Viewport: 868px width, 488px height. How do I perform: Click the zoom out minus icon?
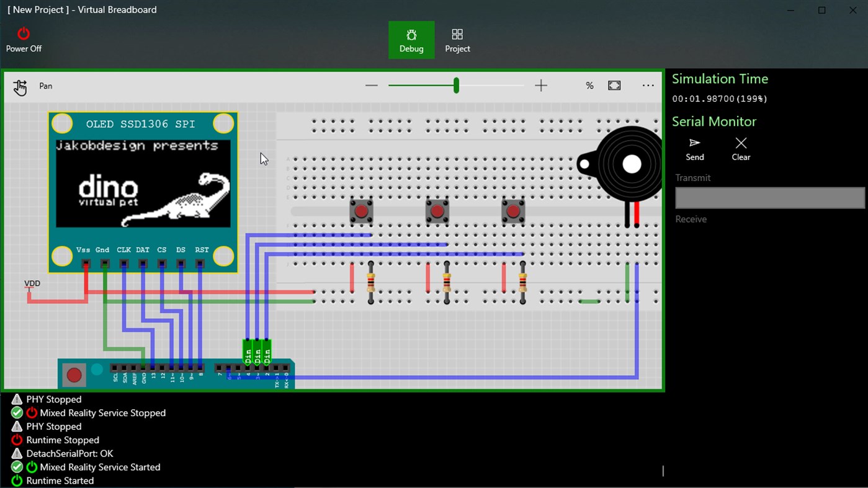coord(371,85)
